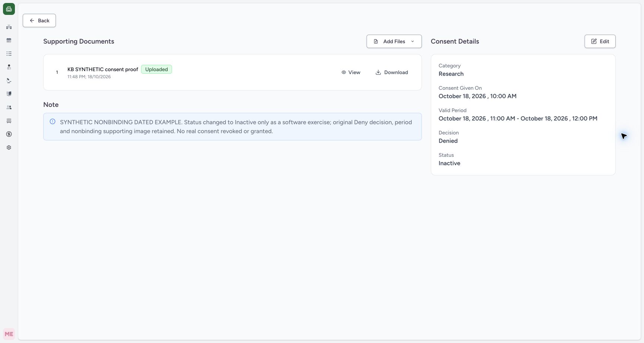This screenshot has height=343, width=644.
Task: Click the 'Supporting Documents' heading
Action: point(79,41)
